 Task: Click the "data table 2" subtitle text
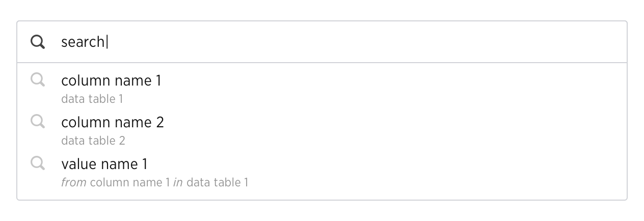pyautogui.click(x=93, y=141)
